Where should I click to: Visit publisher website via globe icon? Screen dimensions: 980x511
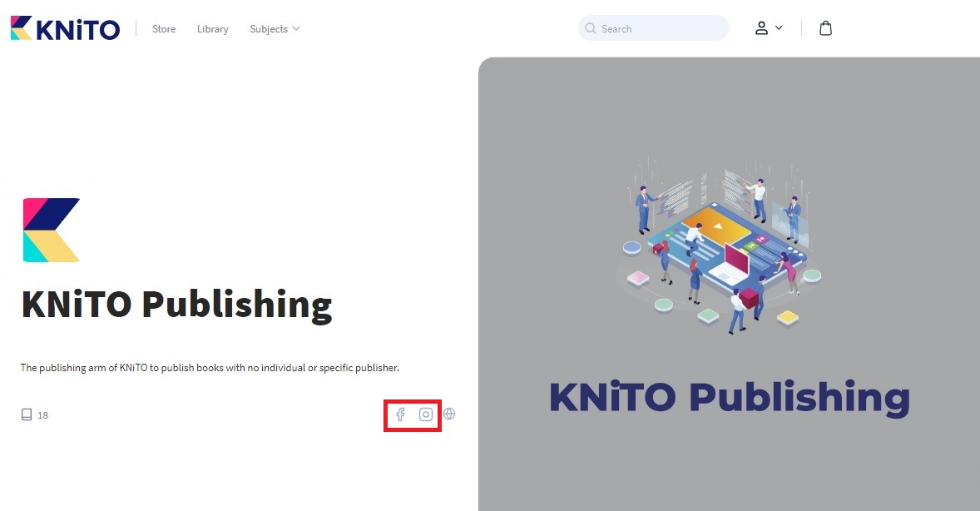click(449, 414)
